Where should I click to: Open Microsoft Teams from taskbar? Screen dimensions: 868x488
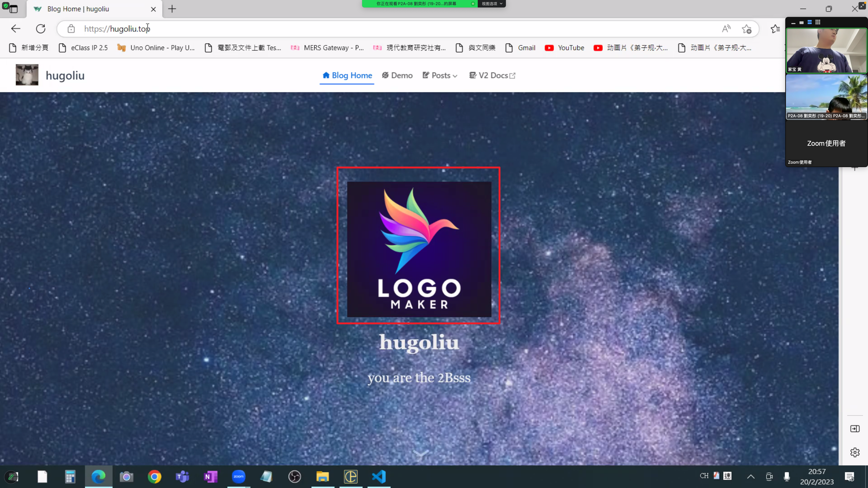(x=182, y=476)
